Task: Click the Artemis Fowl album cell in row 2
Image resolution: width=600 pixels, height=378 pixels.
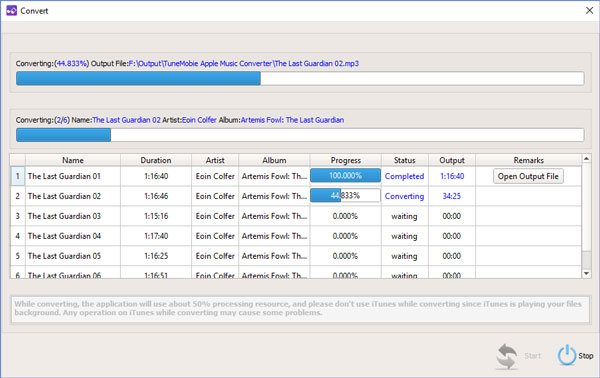Action: (274, 196)
